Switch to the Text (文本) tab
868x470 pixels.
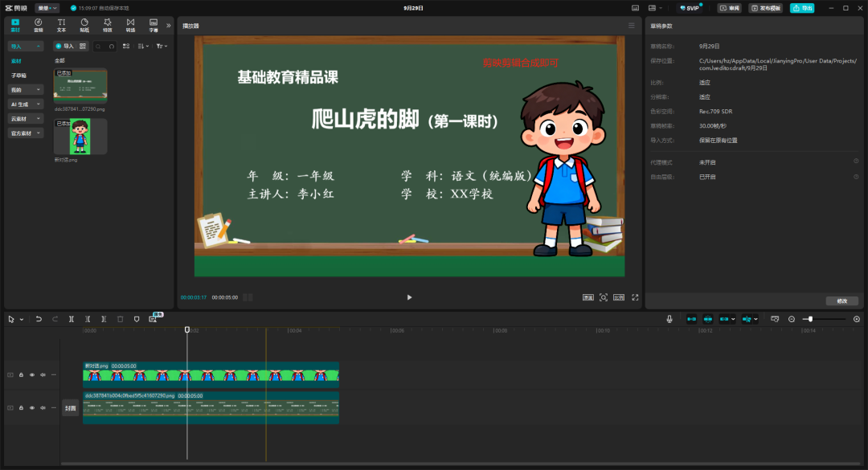(60, 24)
